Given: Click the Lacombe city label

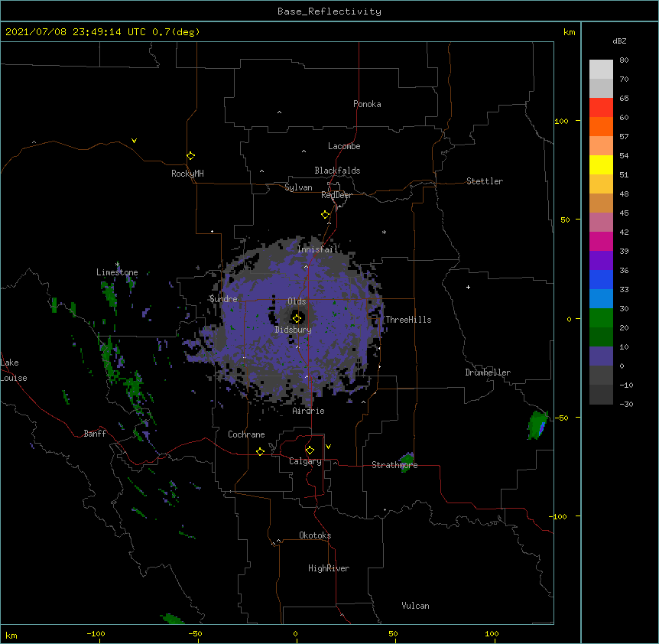Looking at the screenshot, I should click(344, 146).
